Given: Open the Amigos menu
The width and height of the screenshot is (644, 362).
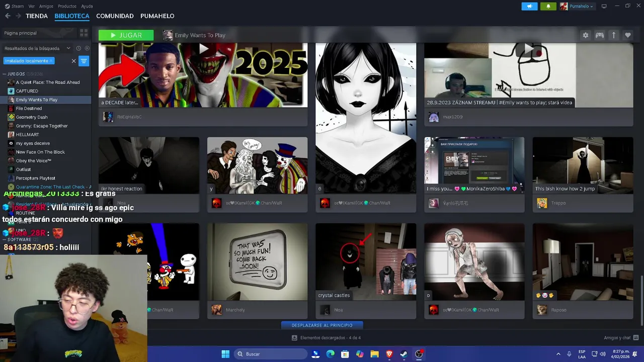Looking at the screenshot, I should 46,6.
